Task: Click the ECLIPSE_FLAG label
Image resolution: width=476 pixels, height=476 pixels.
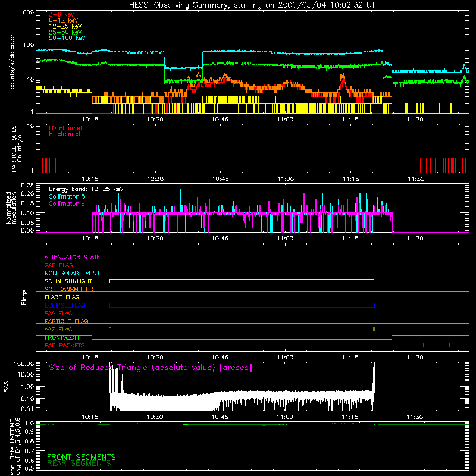Action: pos(65,305)
